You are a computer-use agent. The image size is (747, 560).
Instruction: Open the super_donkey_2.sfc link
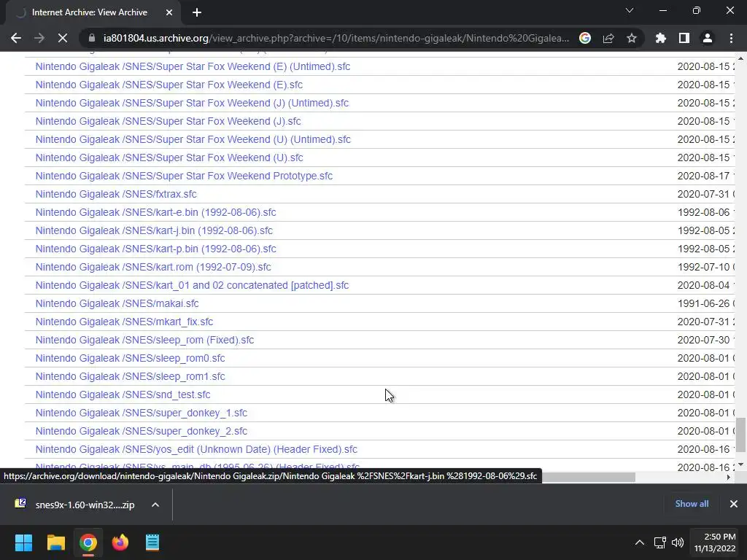point(142,431)
